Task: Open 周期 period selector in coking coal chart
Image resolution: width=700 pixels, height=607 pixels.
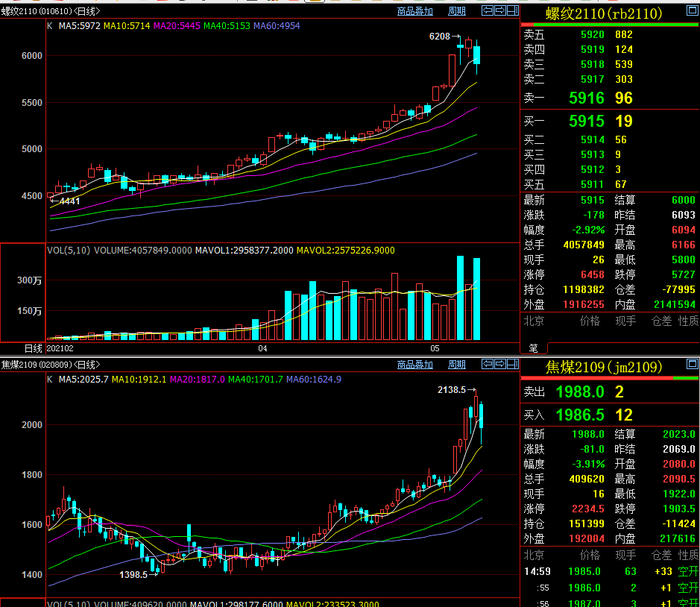Action: pos(457,365)
